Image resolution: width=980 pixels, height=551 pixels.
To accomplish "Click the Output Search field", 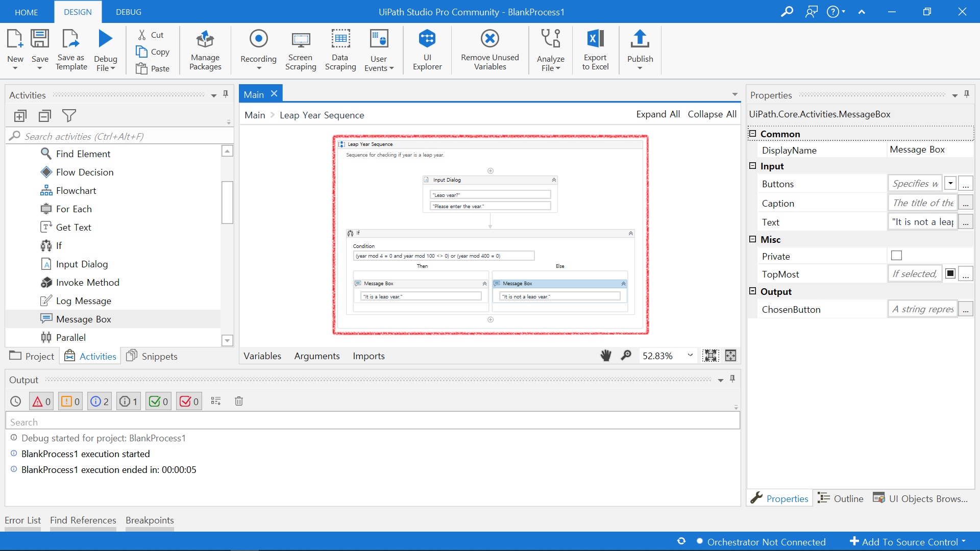I will tap(373, 422).
